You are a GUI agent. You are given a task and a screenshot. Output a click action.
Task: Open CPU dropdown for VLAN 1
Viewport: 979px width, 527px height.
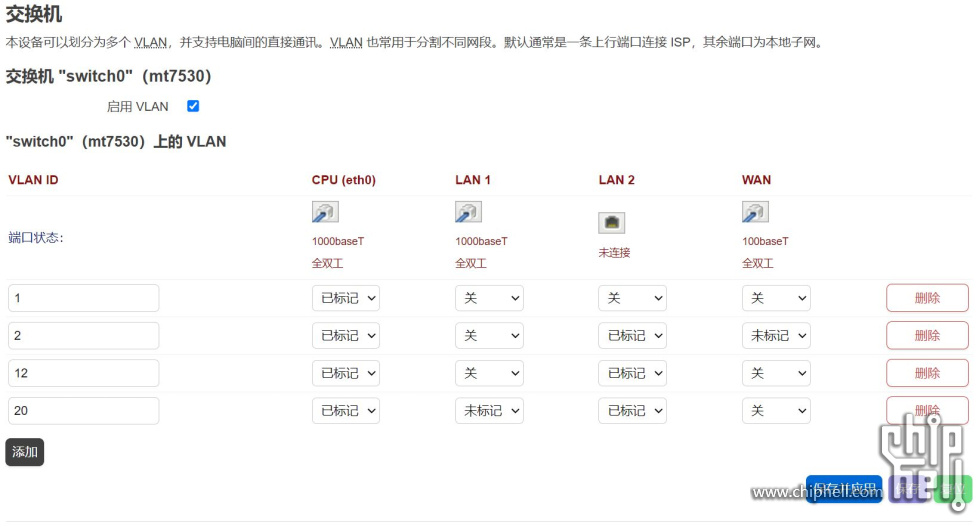[346, 298]
